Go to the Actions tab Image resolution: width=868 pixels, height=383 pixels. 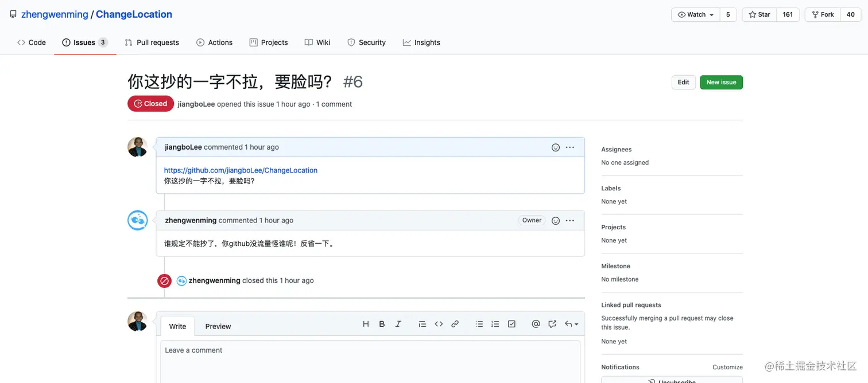click(214, 42)
